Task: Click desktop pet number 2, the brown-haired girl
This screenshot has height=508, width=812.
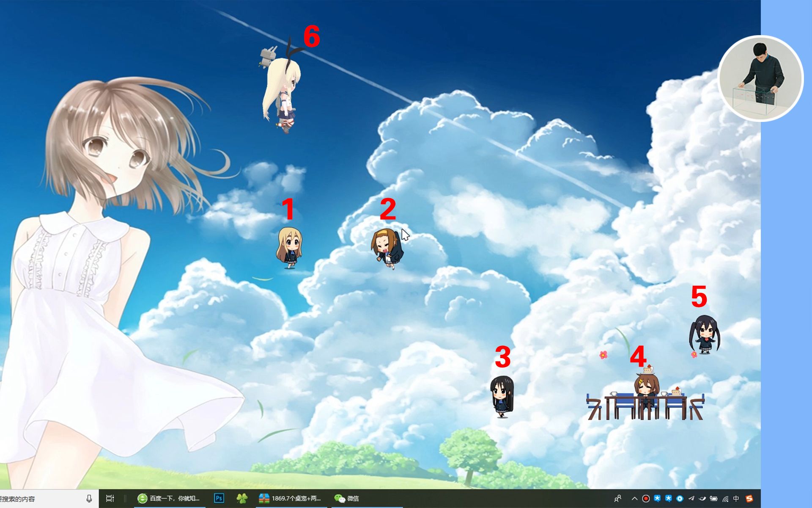Action: (387, 248)
